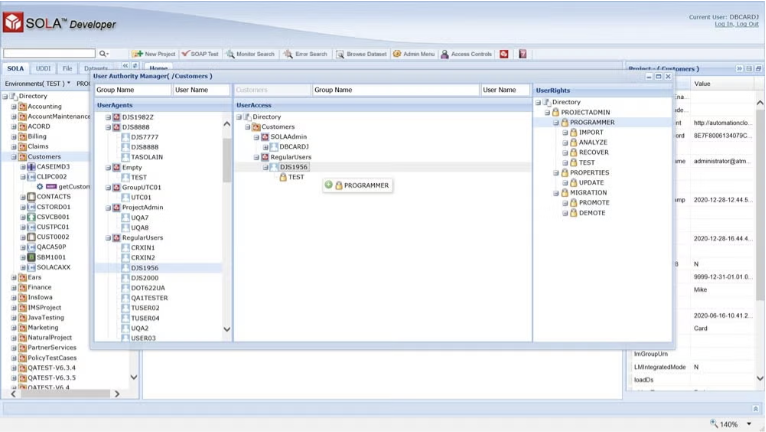
Task: Click the top search input field
Action: click(49, 53)
